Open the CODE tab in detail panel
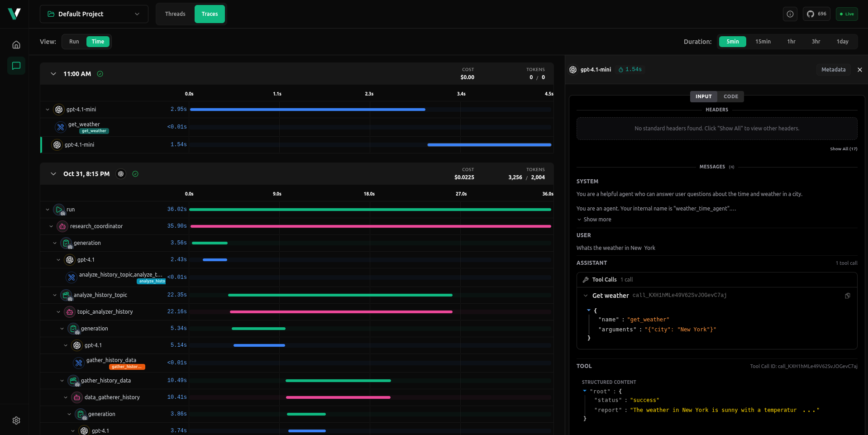Viewport: 868px width, 435px height. [x=730, y=96]
